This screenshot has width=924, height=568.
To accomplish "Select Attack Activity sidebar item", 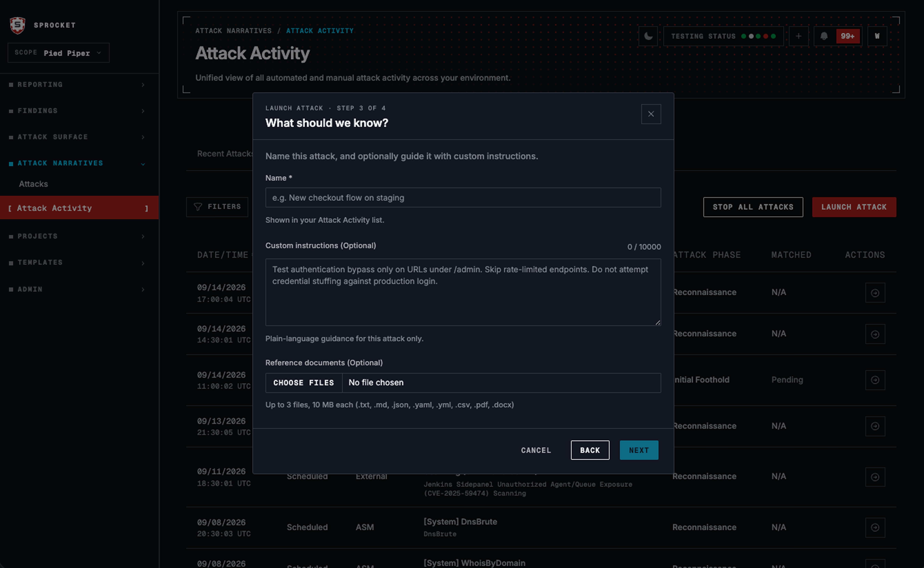I will 79,208.
